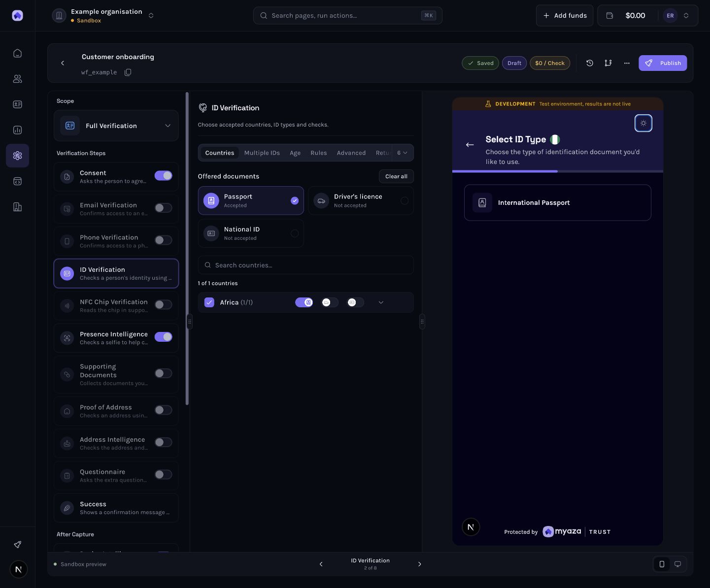
Task: Go back from Customer onboarding workflow
Action: pyautogui.click(x=63, y=63)
